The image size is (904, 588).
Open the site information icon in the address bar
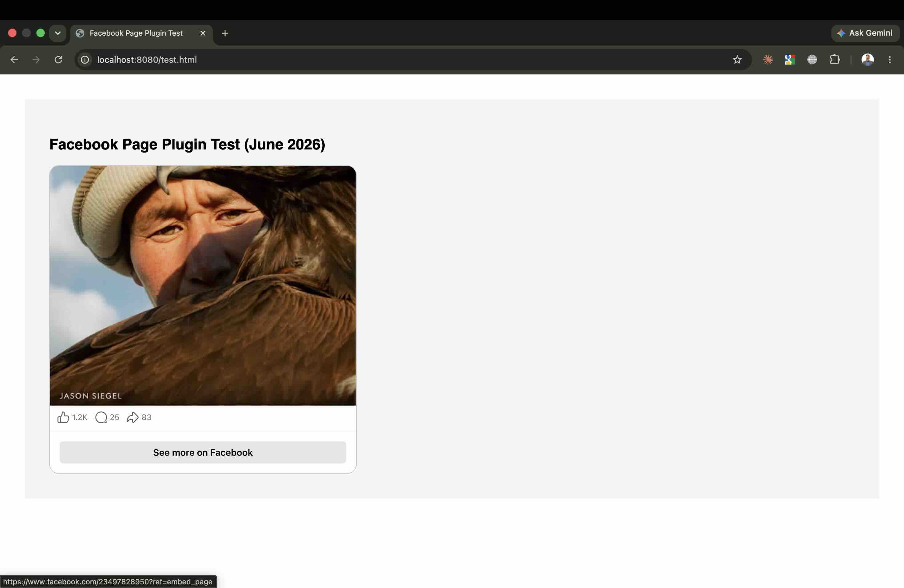click(85, 60)
